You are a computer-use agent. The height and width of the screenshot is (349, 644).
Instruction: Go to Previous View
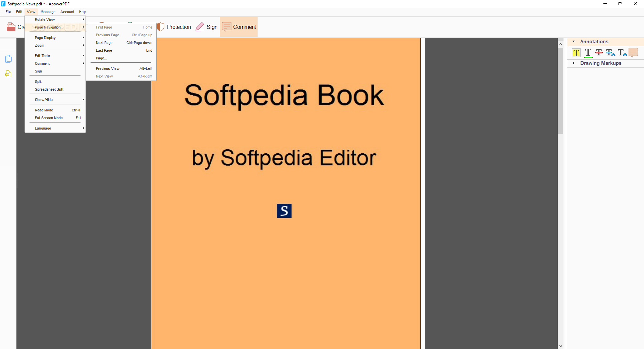pyautogui.click(x=121, y=68)
